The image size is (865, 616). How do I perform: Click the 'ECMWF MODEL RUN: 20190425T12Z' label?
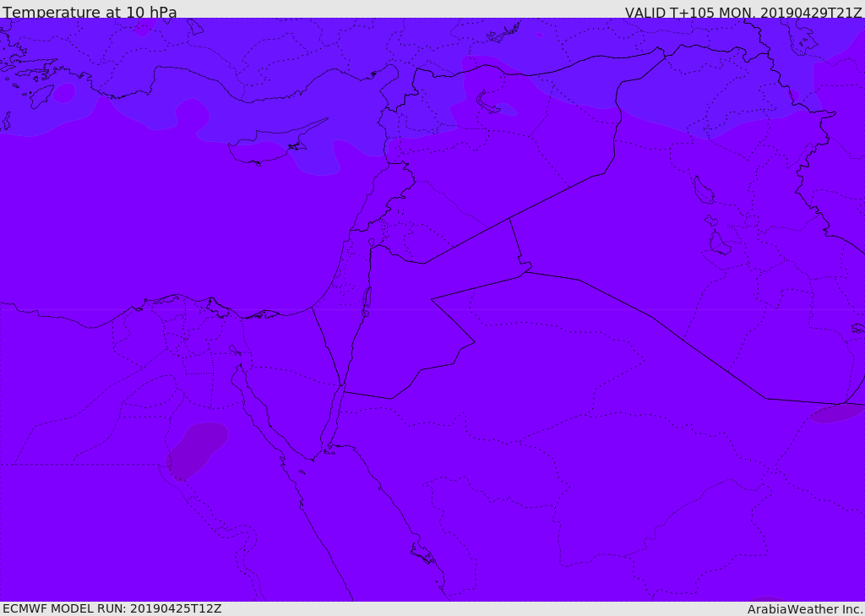coord(112,608)
